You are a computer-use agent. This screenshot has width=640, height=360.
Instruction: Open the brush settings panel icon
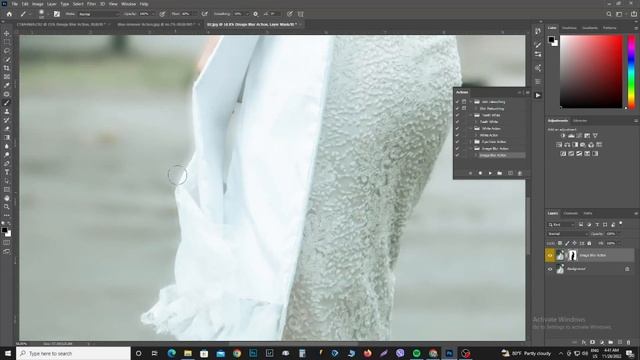(x=57, y=14)
